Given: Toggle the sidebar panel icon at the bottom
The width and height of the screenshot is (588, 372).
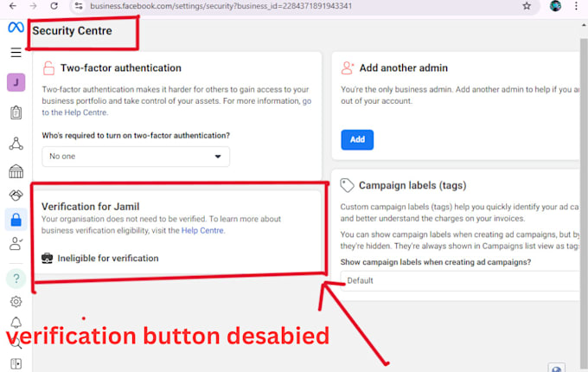Looking at the screenshot, I should click(16, 363).
